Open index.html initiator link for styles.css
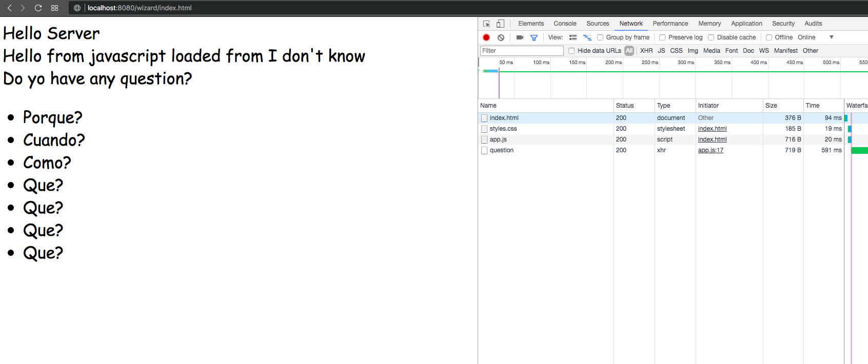This screenshot has width=868, height=364. (712, 129)
